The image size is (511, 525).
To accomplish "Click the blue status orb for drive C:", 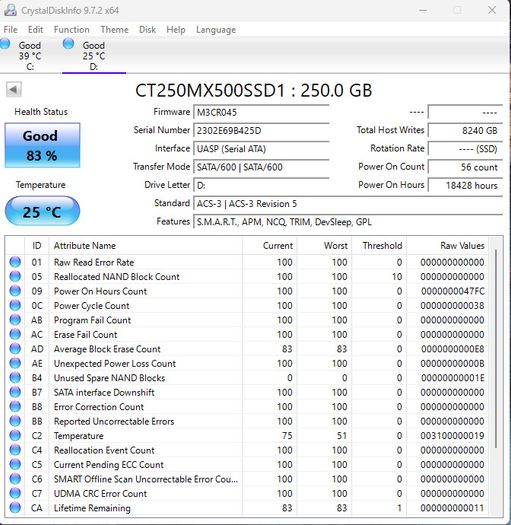I will 4,44.
